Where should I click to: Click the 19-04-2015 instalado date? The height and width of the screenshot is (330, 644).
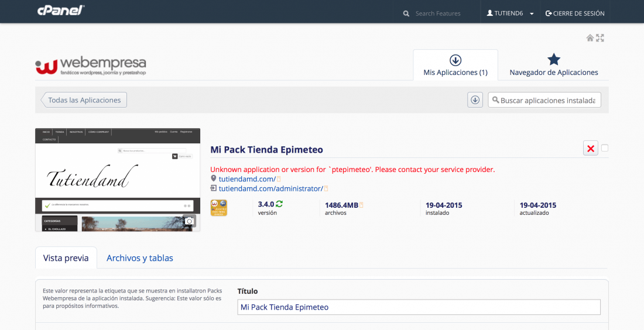pyautogui.click(x=444, y=205)
